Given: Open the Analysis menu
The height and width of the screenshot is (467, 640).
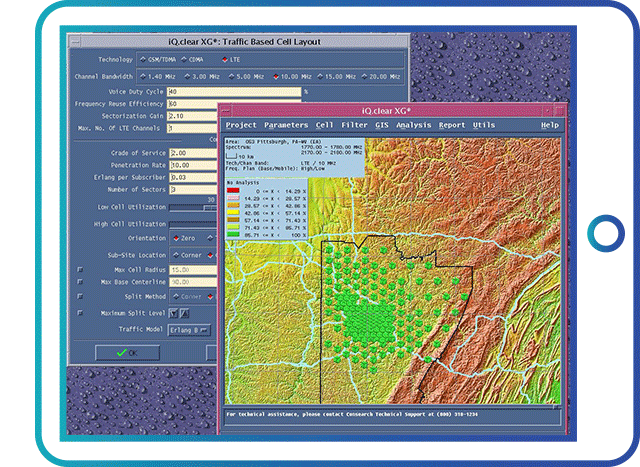Looking at the screenshot, I should tap(413, 125).
